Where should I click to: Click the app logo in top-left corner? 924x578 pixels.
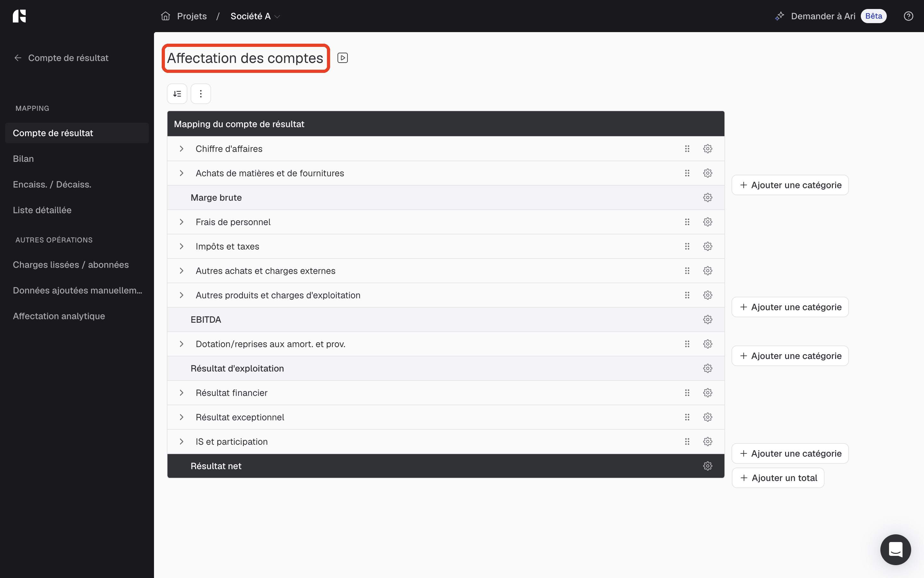[x=19, y=16]
